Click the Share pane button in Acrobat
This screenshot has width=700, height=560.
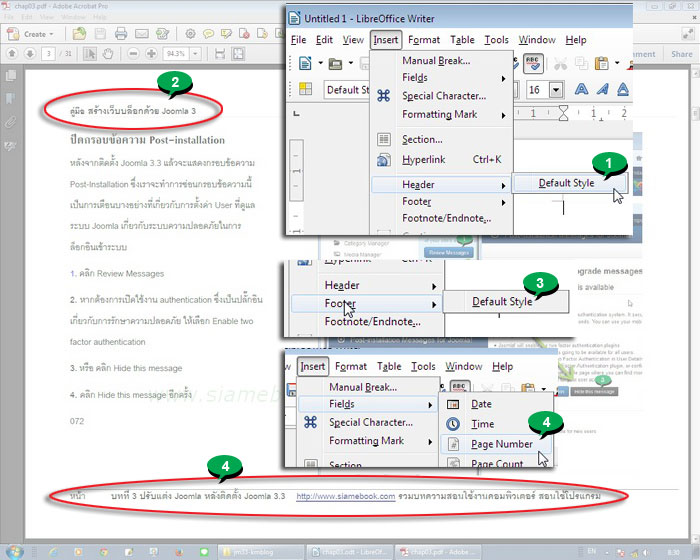tap(682, 54)
